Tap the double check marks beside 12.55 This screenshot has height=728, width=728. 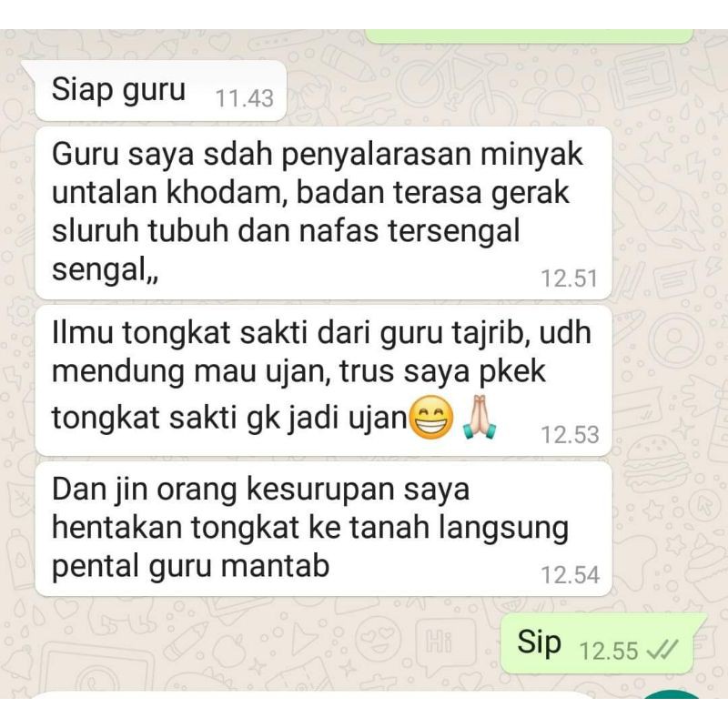(x=663, y=650)
